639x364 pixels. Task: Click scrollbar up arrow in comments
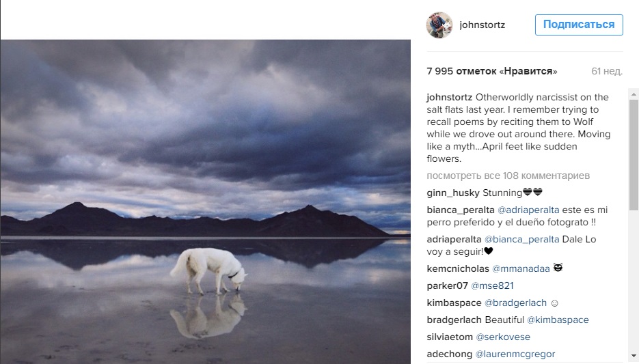pyautogui.click(x=634, y=94)
